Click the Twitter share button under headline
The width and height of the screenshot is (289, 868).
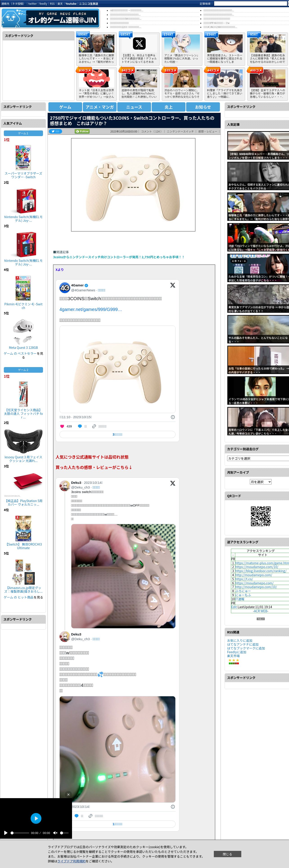[x=56, y=131]
